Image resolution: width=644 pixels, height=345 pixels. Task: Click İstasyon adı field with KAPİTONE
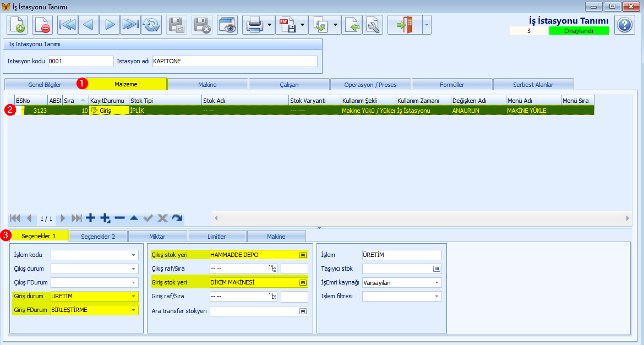(235, 61)
